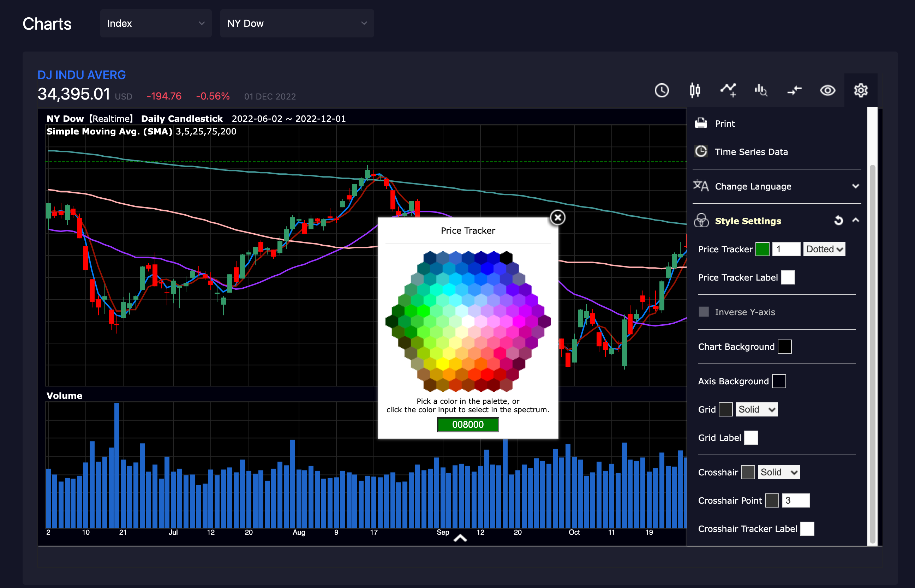Image resolution: width=915 pixels, height=588 pixels.
Task: Click the DJ INDU AVERG title link
Action: coord(81,75)
